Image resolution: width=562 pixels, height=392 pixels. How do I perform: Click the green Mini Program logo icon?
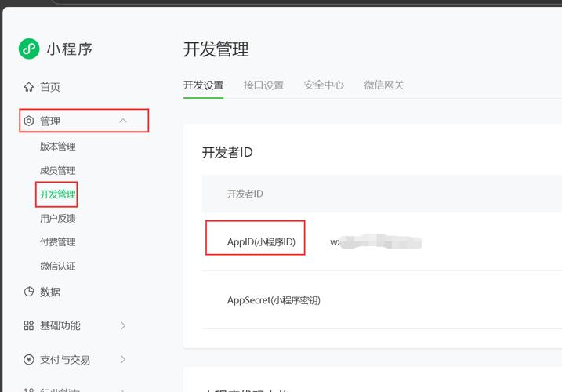[29, 49]
